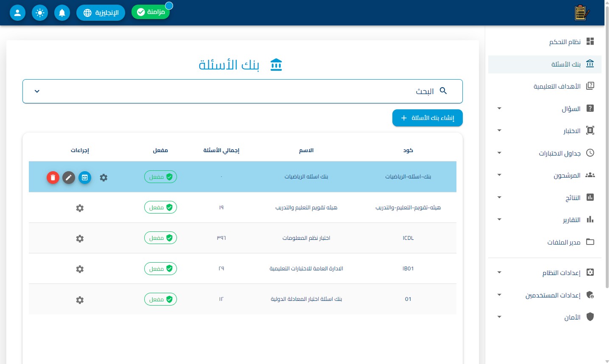This screenshot has height=364, width=610.
Task: Delete the بنك اسئله الرياضيات row
Action: tap(53, 178)
